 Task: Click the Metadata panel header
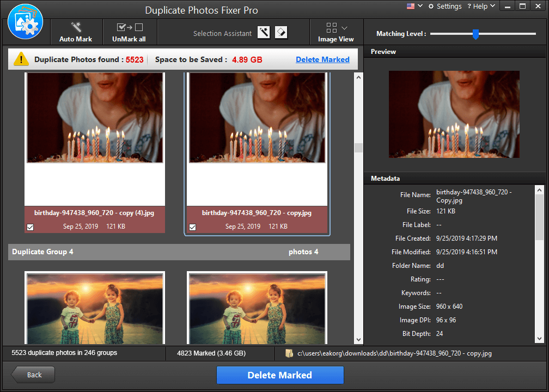pos(454,179)
